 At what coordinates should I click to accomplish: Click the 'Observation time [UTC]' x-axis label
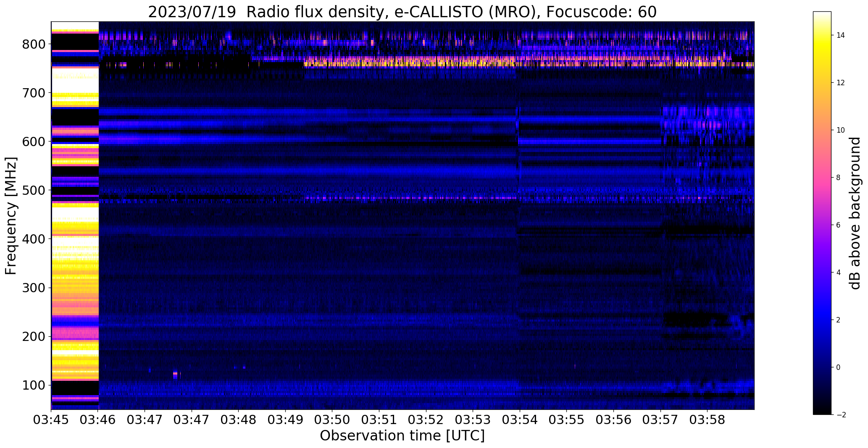402,436
